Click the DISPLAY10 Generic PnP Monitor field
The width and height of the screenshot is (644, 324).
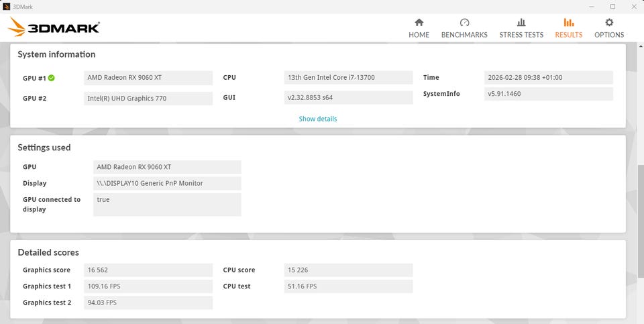click(x=167, y=184)
